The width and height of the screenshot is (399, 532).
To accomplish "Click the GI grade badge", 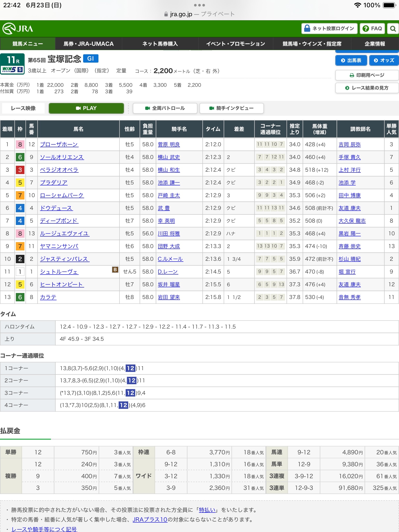I will coord(91,58).
